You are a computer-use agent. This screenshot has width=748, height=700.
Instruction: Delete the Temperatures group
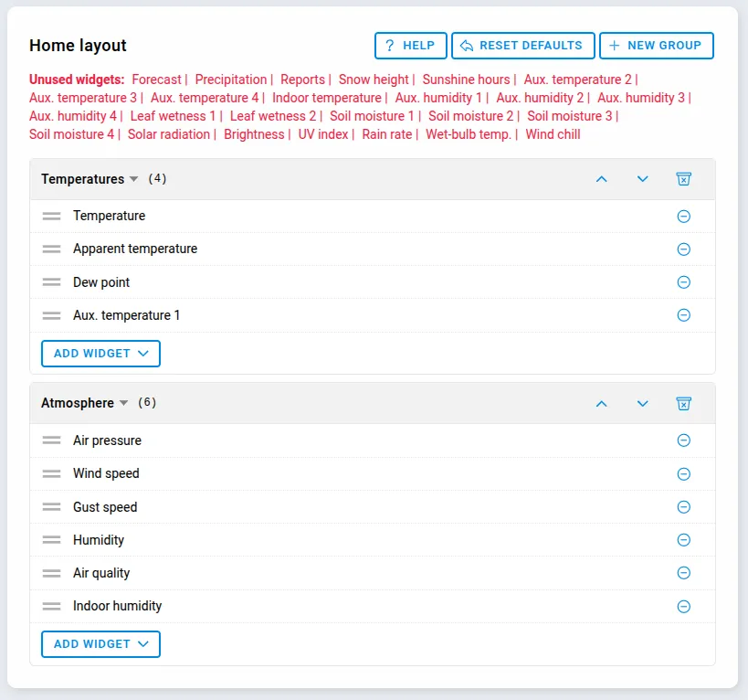(683, 179)
